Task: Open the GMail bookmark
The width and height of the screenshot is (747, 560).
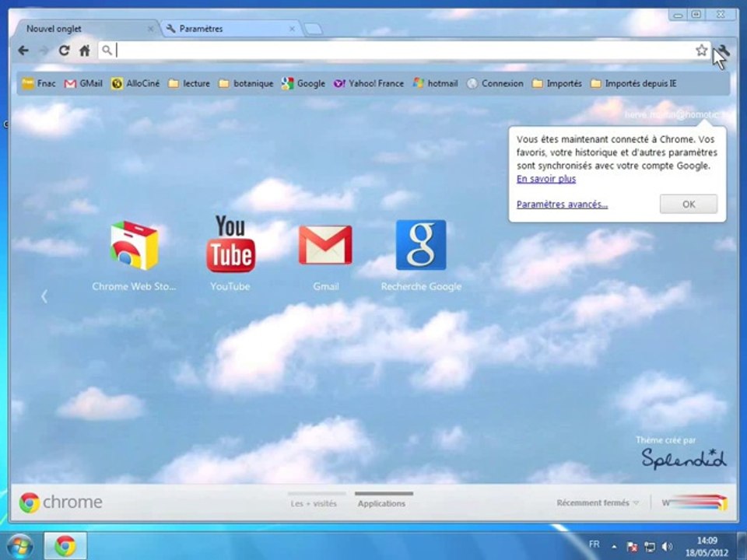Action: (x=83, y=83)
